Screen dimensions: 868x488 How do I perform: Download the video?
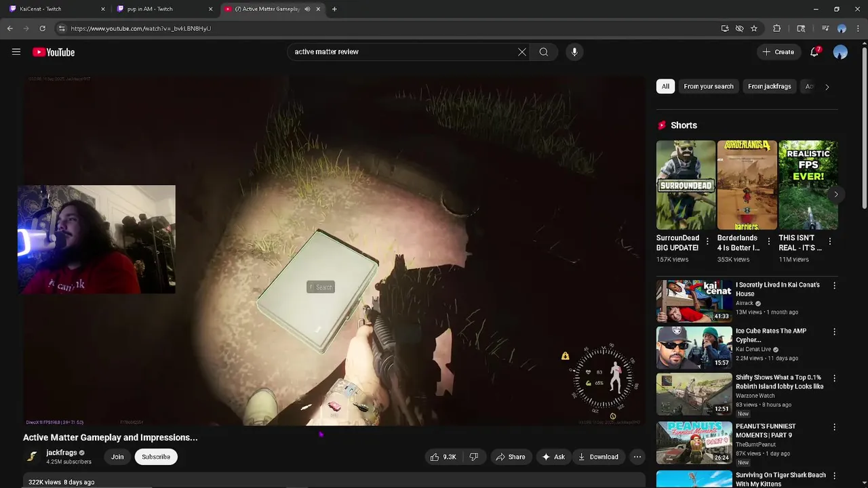click(x=597, y=457)
